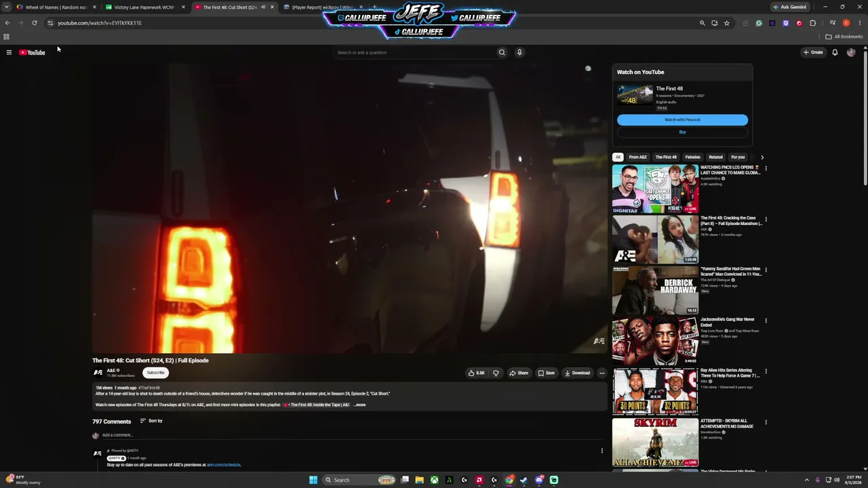The width and height of the screenshot is (868, 488).
Task: Open the Windows Start menu
Action: (x=313, y=480)
